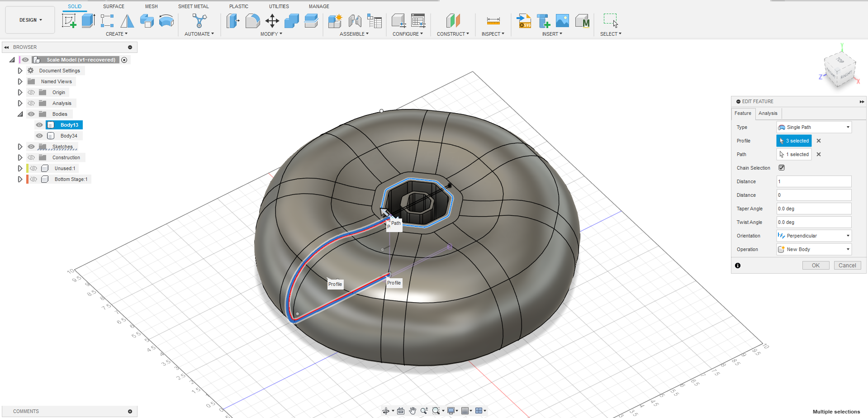Viewport: 868px width, 418px height.
Task: Click the ViewCube in the corner
Action: pos(840,69)
